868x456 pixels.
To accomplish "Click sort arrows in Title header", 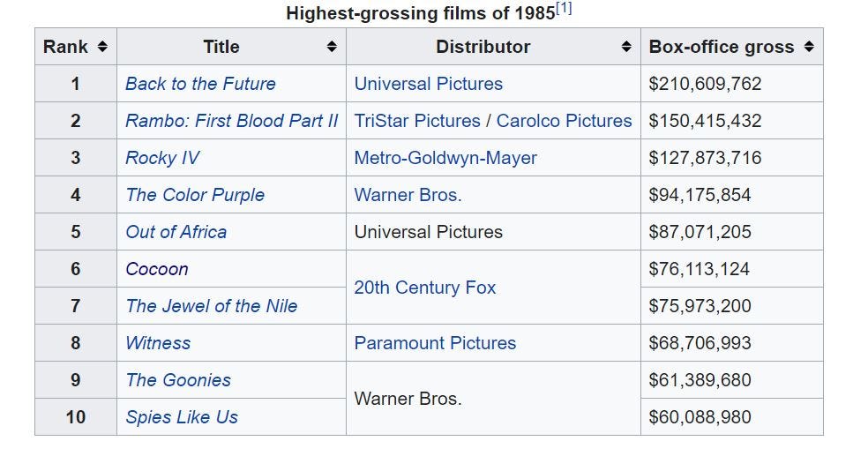I will click(x=332, y=47).
